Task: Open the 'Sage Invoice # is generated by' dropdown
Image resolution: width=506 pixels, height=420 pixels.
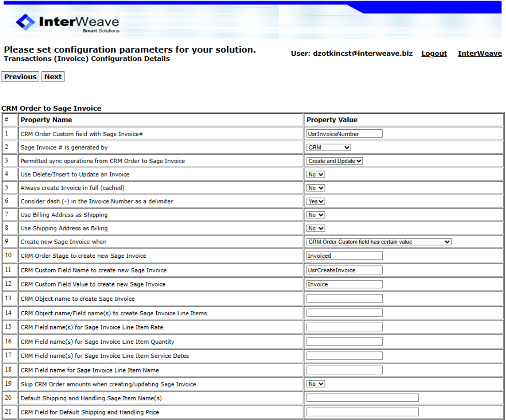Action: (x=329, y=148)
